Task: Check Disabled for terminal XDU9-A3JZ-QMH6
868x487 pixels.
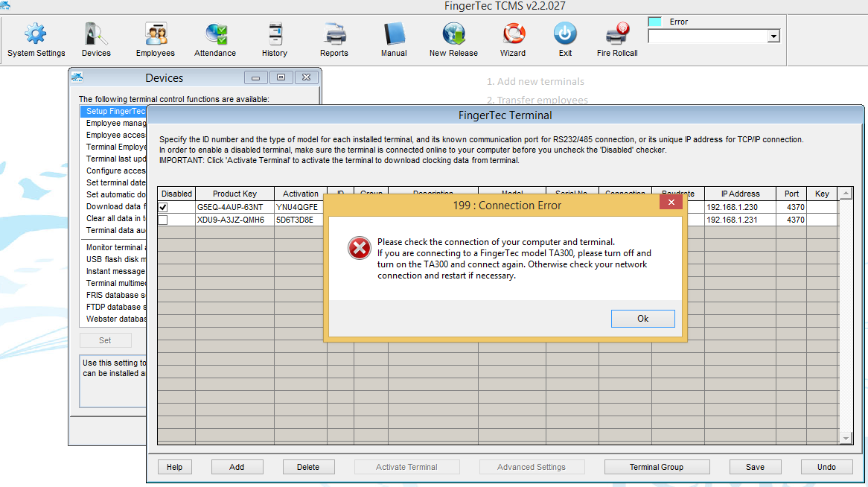Action: pos(163,220)
